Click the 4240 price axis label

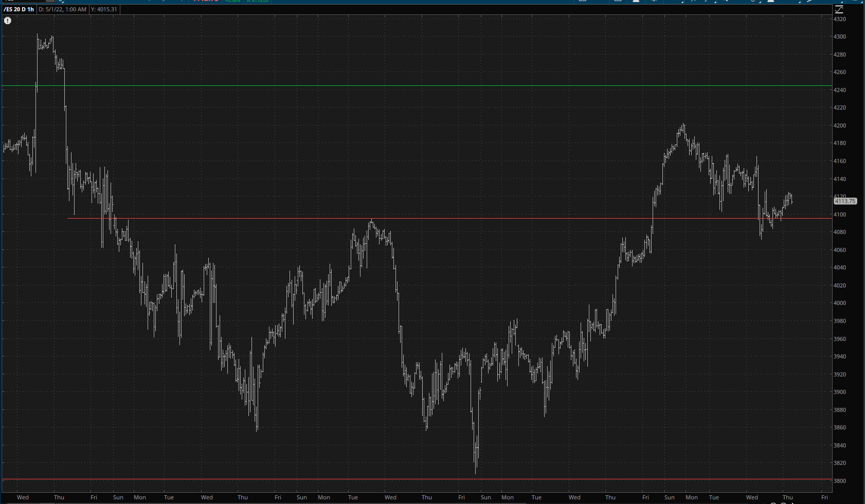click(x=839, y=90)
